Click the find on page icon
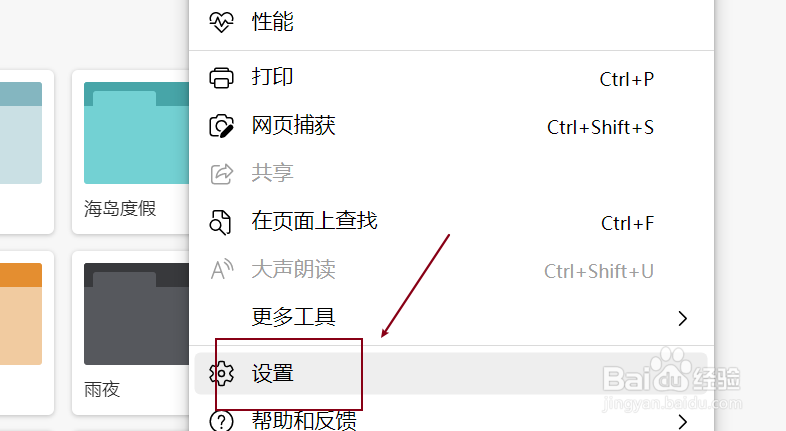The height and width of the screenshot is (431, 786). coord(220,222)
